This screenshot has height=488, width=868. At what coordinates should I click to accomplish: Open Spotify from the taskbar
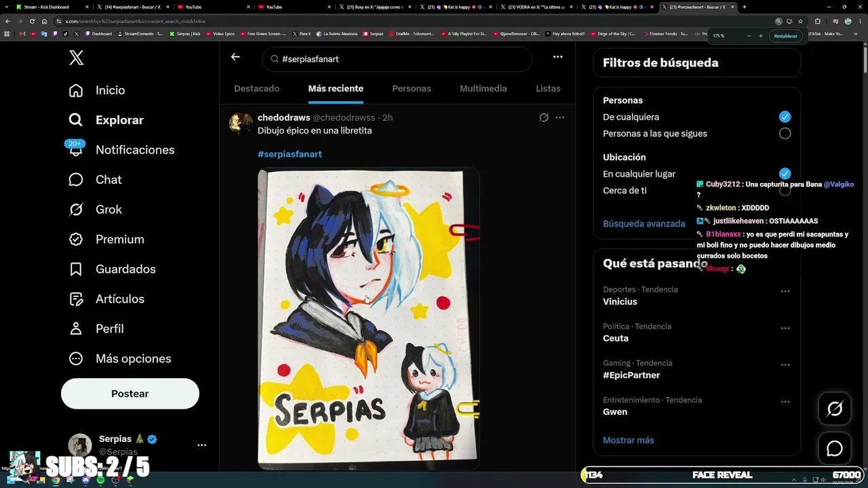click(x=100, y=481)
